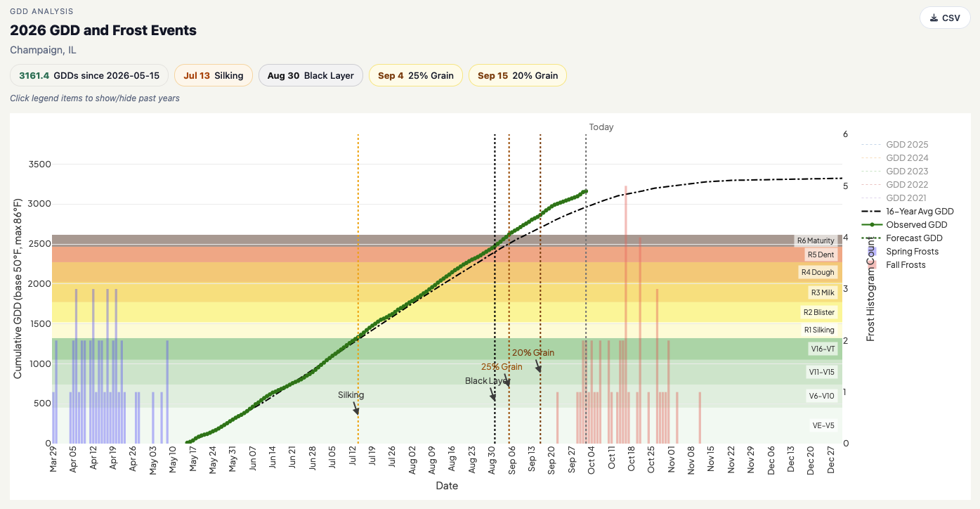Click the Sep 4 25% Grain badge
The width and height of the screenshot is (980, 509).
[416, 75]
